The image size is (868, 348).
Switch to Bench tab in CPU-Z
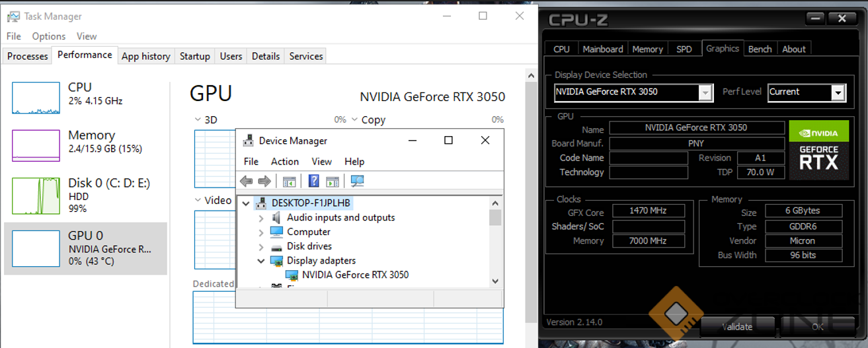760,49
